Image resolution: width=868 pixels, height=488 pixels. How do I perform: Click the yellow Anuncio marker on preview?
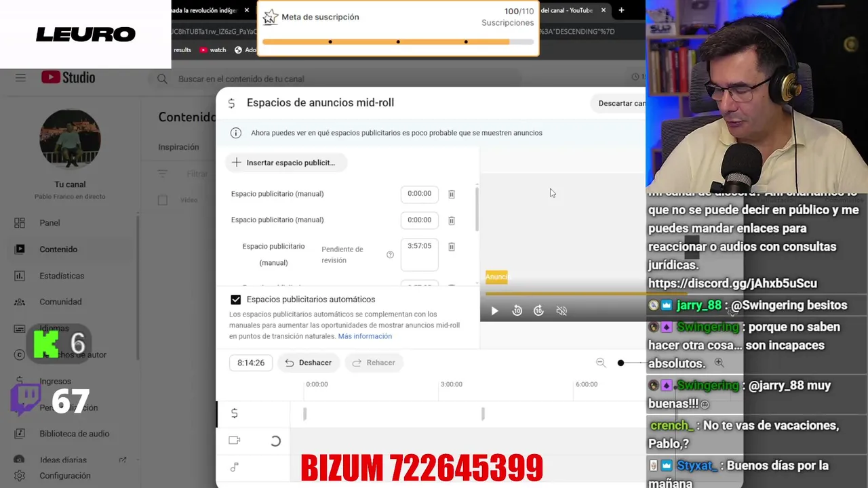[496, 277]
